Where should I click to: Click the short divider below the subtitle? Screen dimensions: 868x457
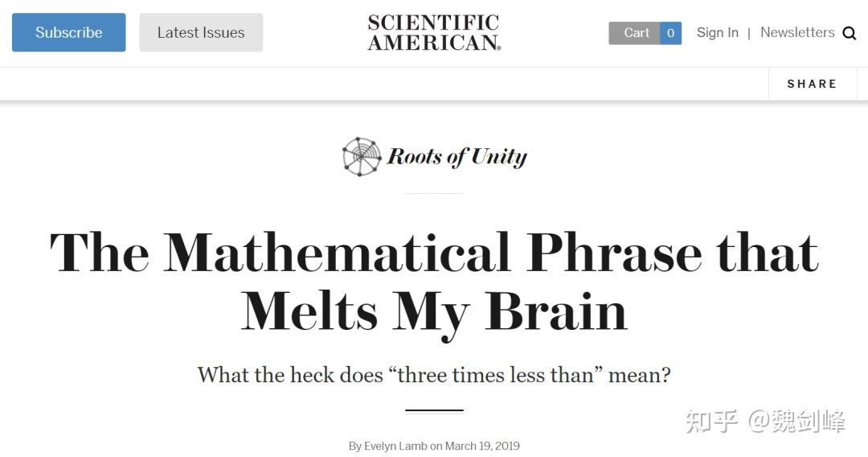point(434,410)
